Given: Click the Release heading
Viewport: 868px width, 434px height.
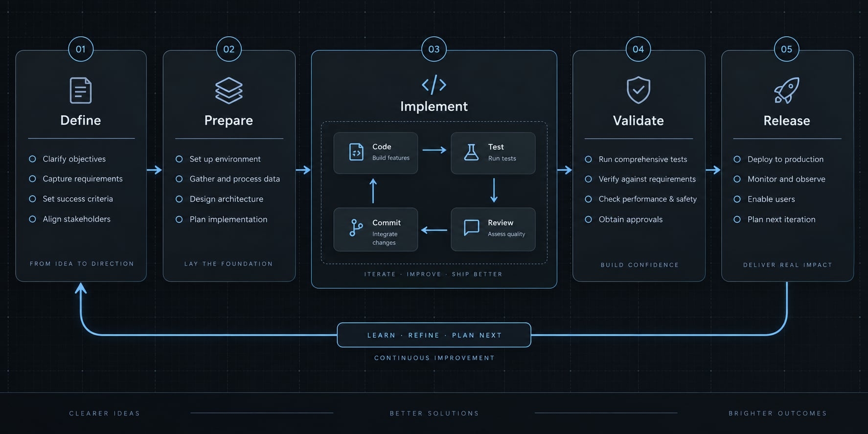Looking at the screenshot, I should coord(787,121).
